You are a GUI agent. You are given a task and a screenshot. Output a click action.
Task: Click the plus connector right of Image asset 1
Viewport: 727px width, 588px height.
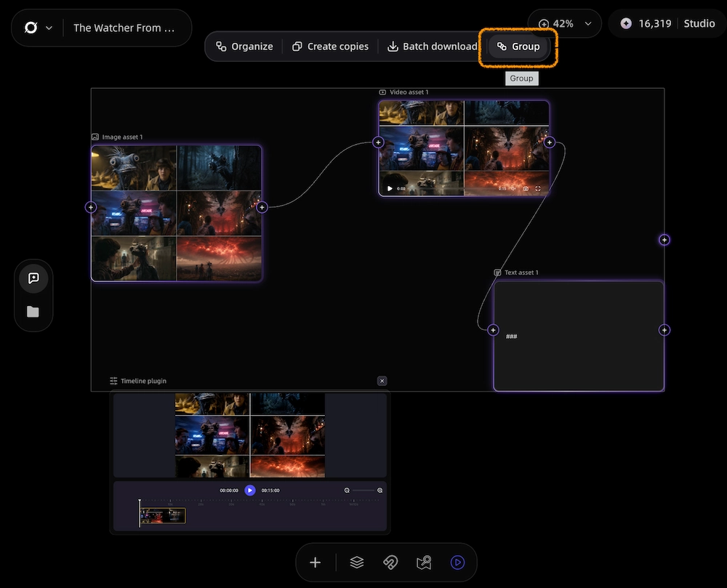[262, 207]
